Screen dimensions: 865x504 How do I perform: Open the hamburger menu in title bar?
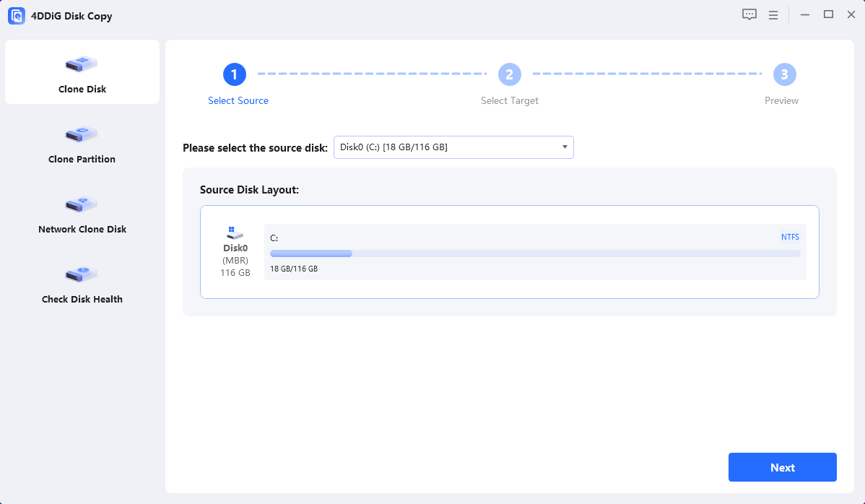(x=773, y=15)
